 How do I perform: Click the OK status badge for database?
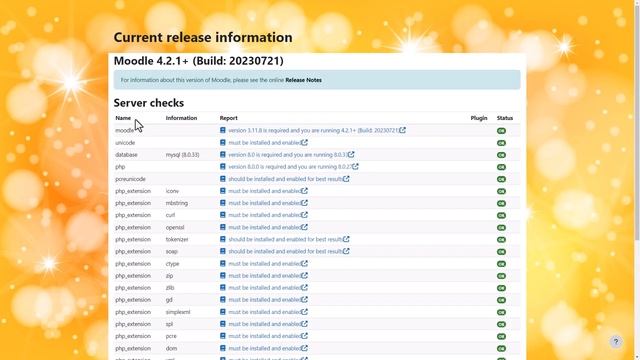[501, 155]
